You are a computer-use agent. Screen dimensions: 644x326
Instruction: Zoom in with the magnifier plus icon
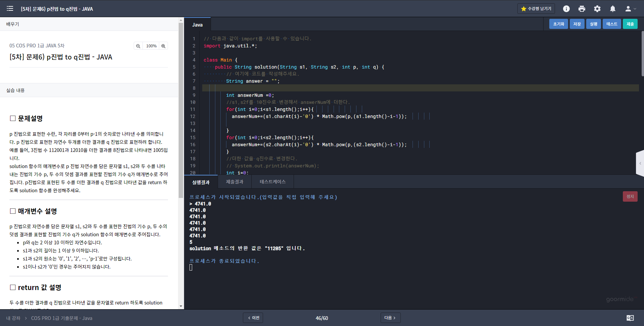point(163,46)
